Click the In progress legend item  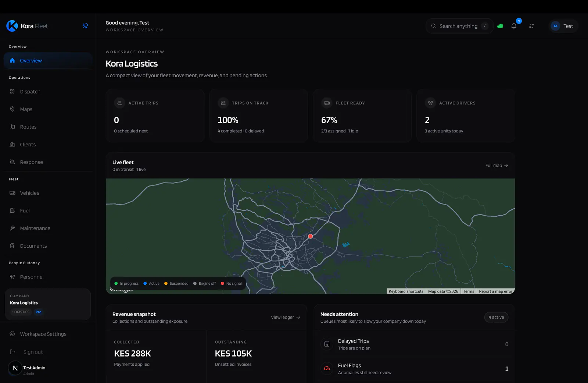pos(126,284)
